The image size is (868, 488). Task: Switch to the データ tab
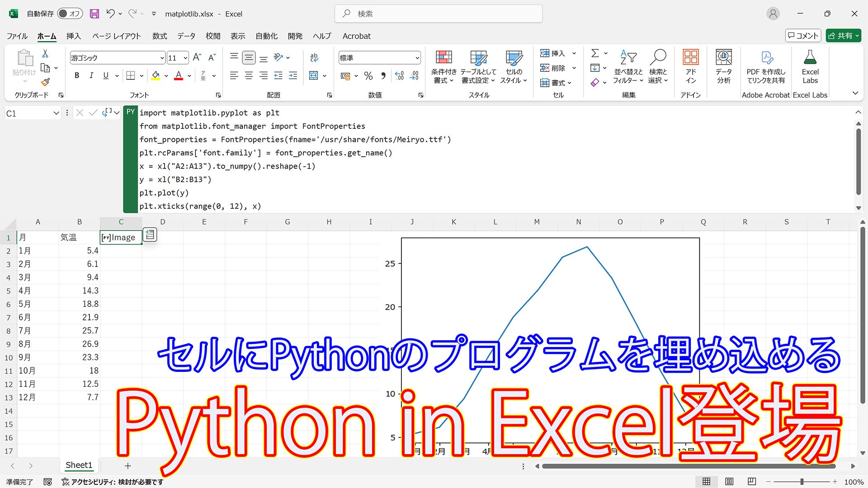pyautogui.click(x=186, y=36)
